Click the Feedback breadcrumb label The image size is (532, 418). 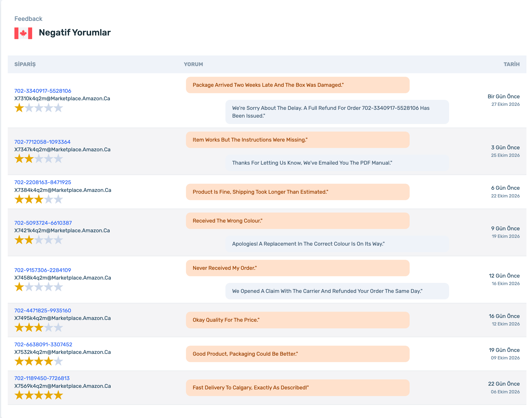pos(28,19)
